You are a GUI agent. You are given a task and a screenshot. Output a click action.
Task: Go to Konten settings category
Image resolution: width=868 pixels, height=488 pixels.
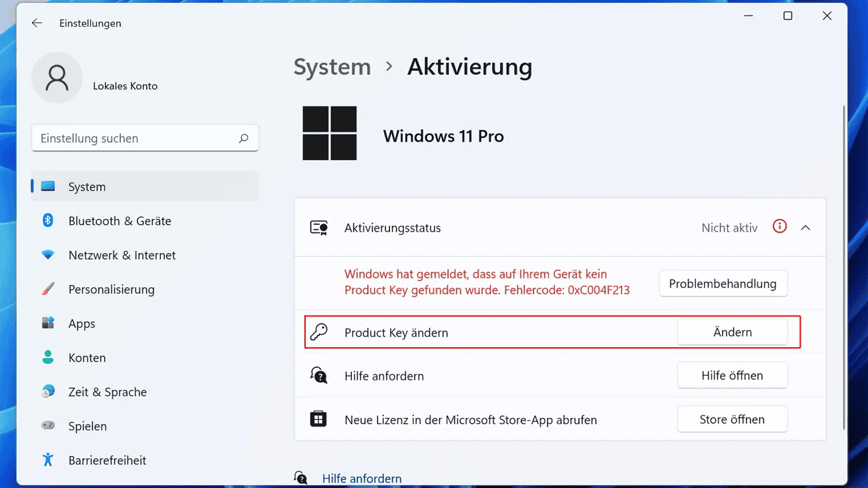[x=87, y=358]
